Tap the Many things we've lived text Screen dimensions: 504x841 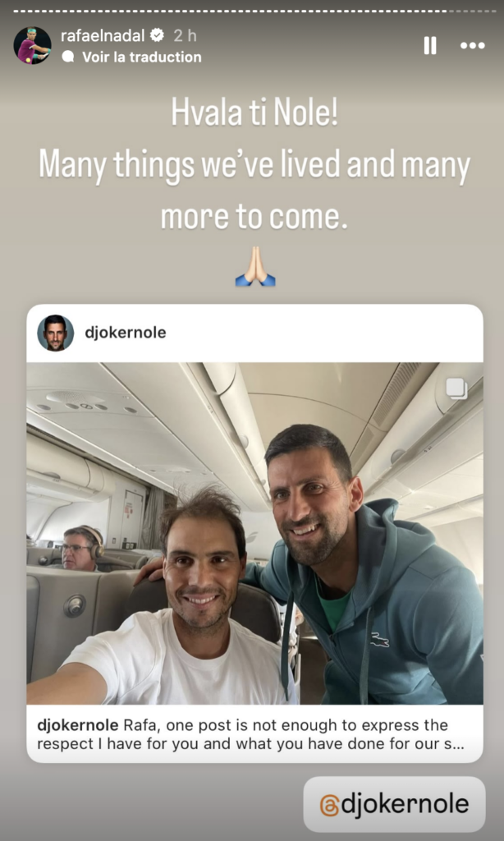click(x=190, y=166)
